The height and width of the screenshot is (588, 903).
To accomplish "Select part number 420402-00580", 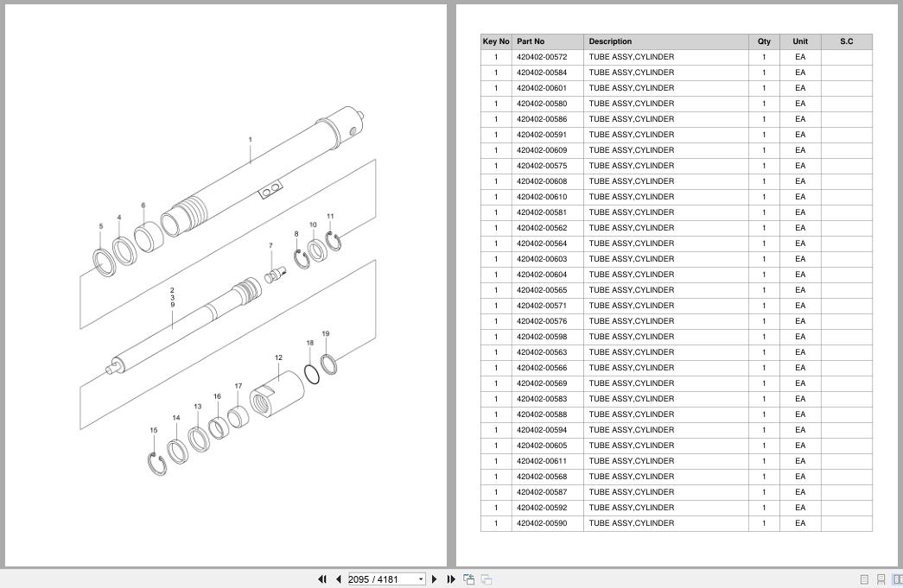I will 541,104.
